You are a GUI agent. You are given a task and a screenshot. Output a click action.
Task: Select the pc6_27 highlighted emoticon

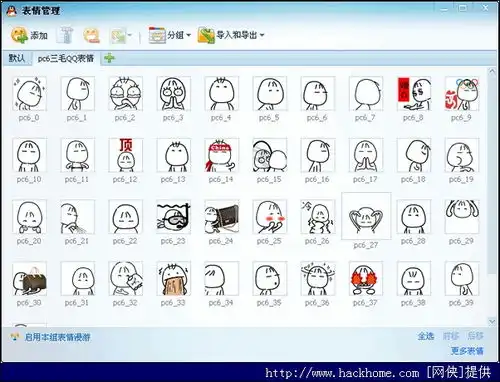click(366, 216)
